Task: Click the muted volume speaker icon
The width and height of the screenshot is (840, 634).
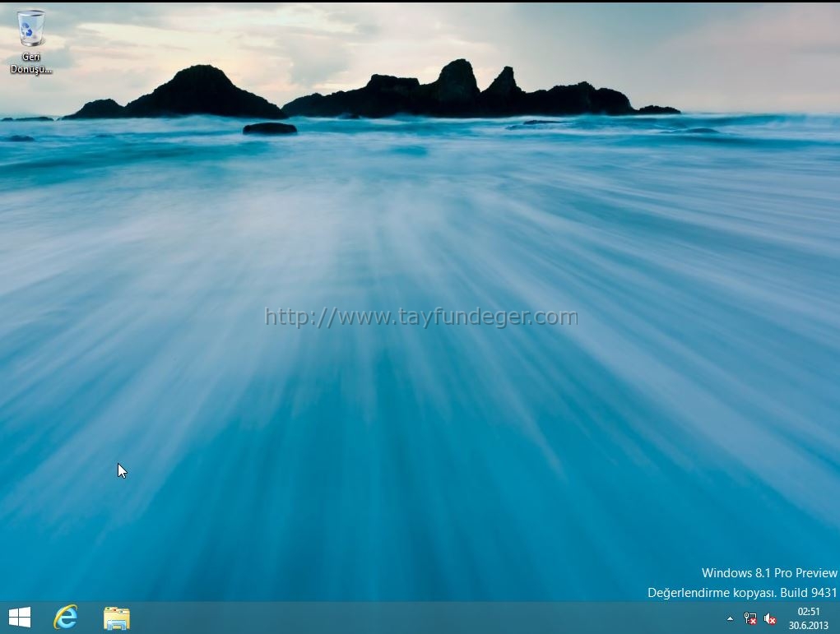Action: click(770, 619)
